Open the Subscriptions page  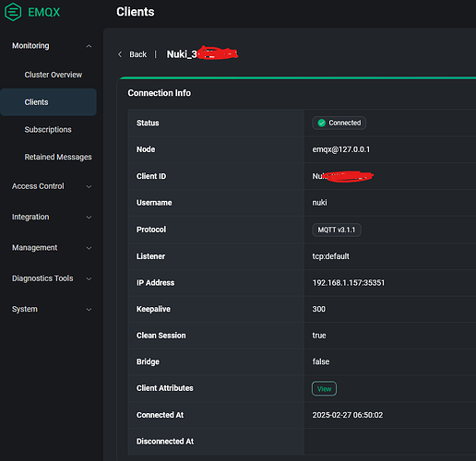(48, 130)
